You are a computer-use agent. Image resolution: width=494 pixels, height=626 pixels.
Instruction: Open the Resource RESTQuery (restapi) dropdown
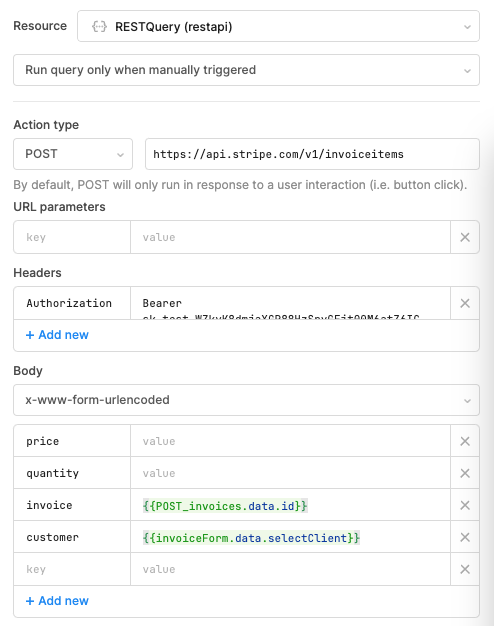pos(278,26)
